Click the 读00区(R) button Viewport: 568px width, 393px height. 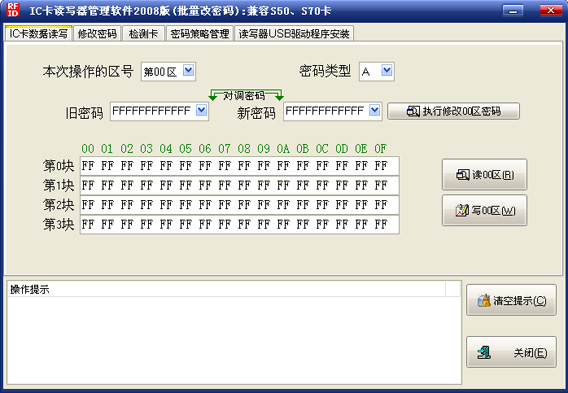[x=484, y=175]
